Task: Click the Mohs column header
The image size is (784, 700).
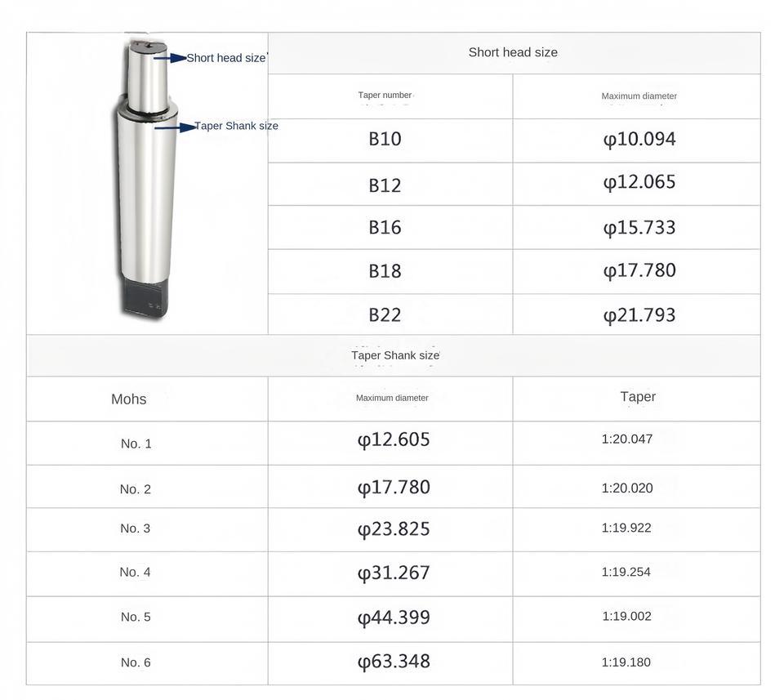Action: (129, 399)
